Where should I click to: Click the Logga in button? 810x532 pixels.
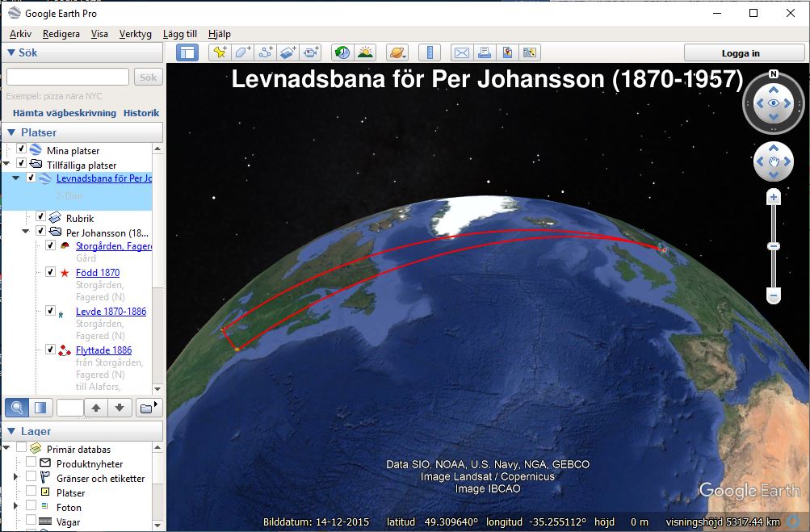coord(745,52)
